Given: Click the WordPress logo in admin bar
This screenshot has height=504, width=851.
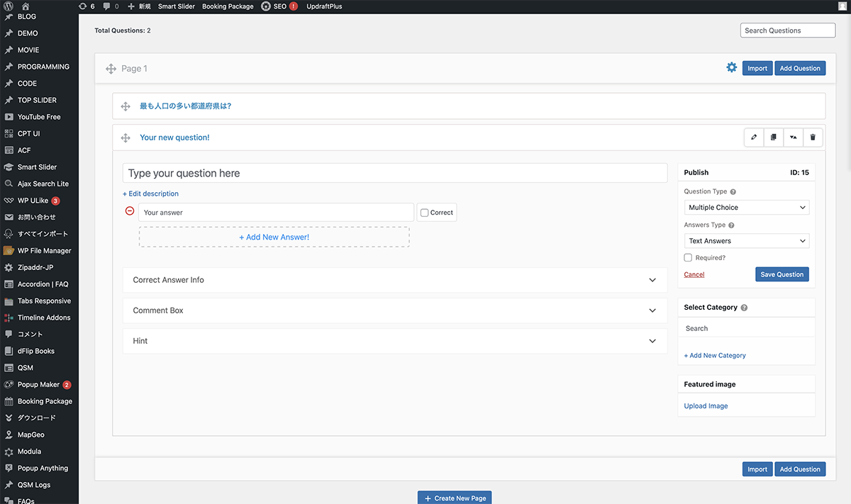Looking at the screenshot, I should 9,6.
